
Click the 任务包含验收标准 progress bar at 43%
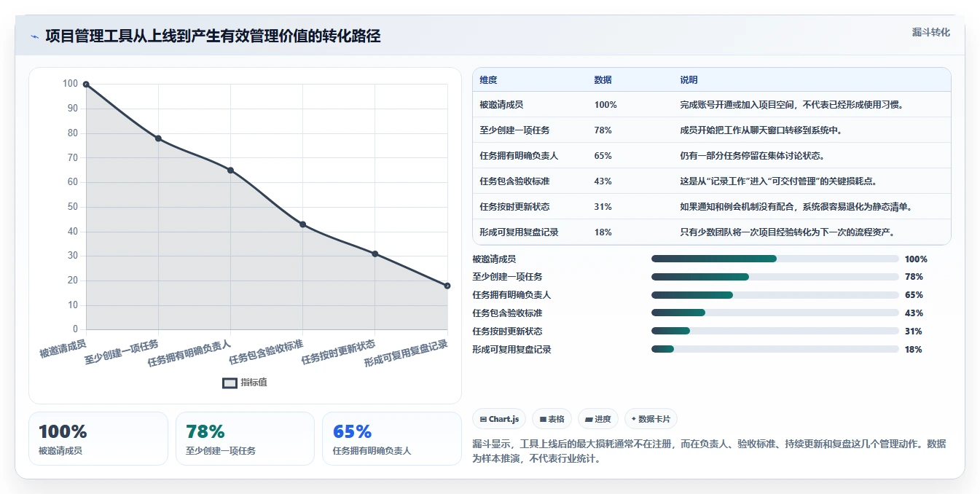click(775, 313)
